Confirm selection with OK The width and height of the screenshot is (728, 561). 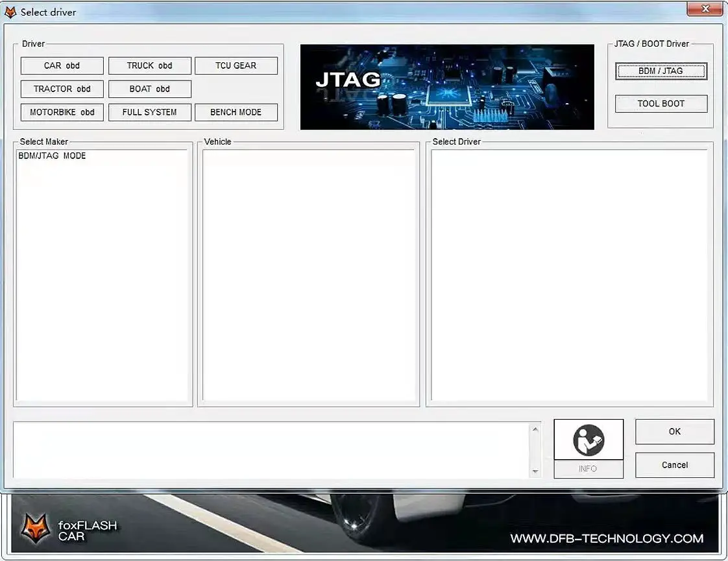675,431
